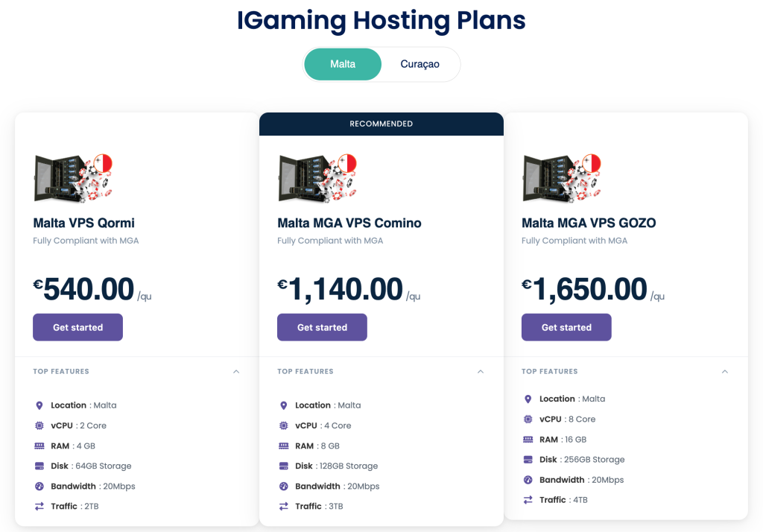Click location pin icon in GOZO plan
This screenshot has height=532, width=763.
tap(528, 399)
